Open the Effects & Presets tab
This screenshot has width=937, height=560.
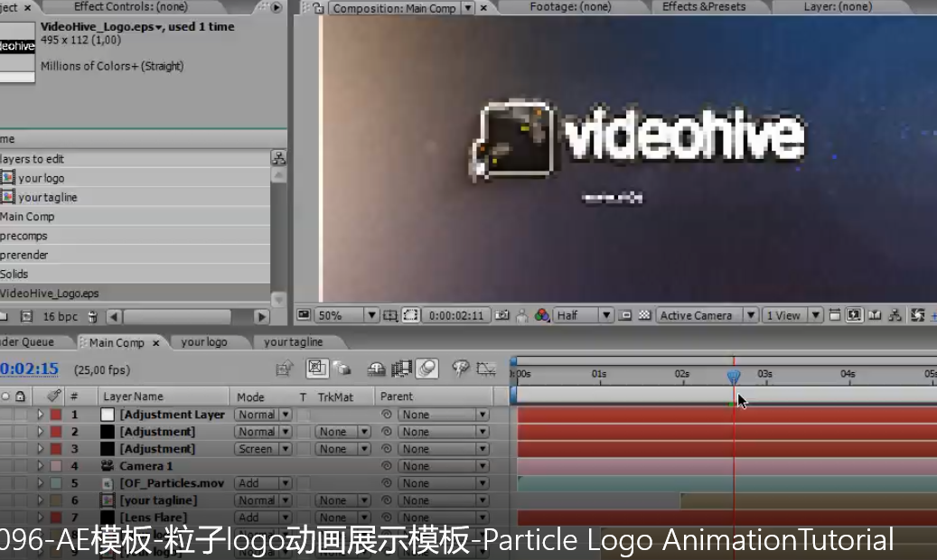coord(704,6)
